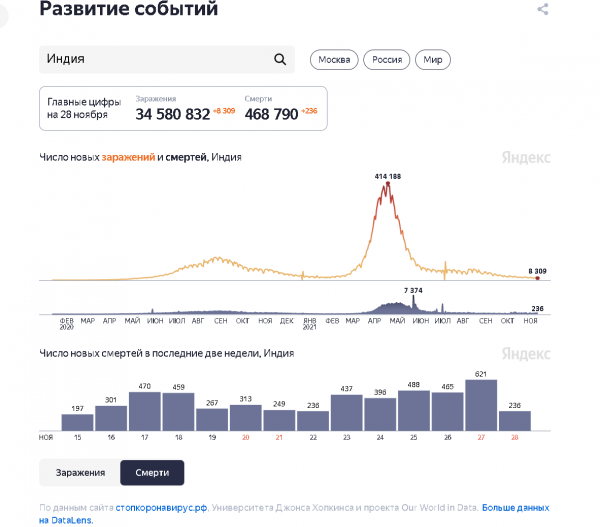Image resolution: width=600 pixels, height=527 pixels.
Task: Open the стопкоронавирус.рф source link
Action: coord(158,508)
